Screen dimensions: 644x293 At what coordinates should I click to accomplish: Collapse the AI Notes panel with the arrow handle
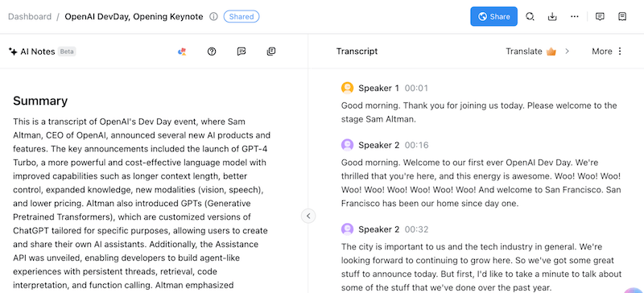[308, 216]
